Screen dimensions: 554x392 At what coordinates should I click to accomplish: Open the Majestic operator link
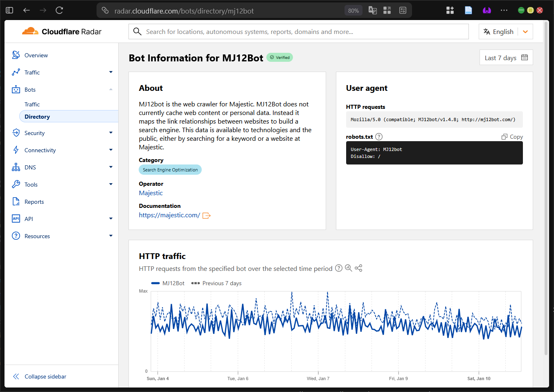(151, 193)
